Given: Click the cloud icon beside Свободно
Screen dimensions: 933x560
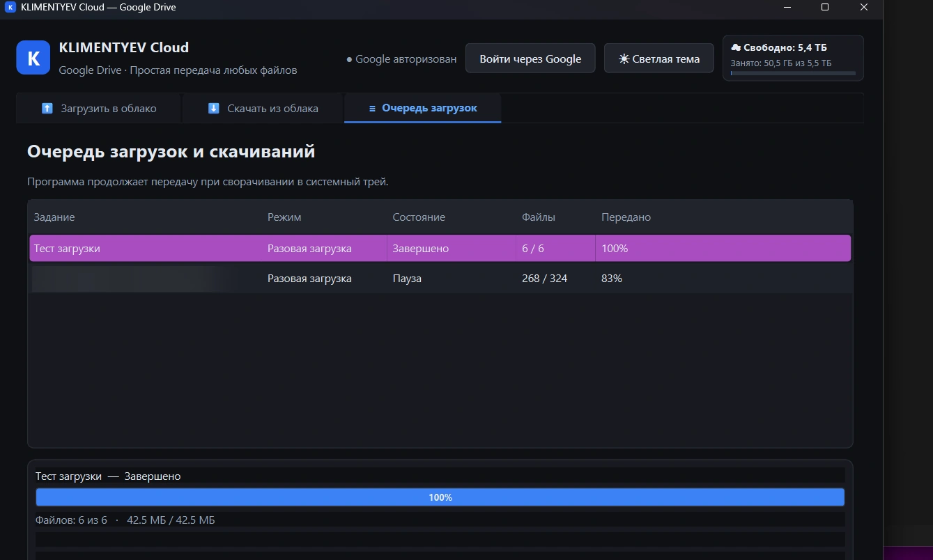Looking at the screenshot, I should (736, 47).
